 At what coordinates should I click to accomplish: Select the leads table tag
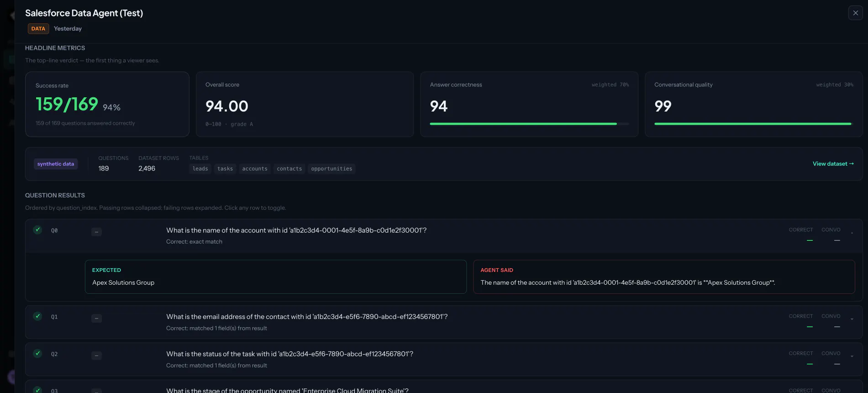(x=200, y=169)
